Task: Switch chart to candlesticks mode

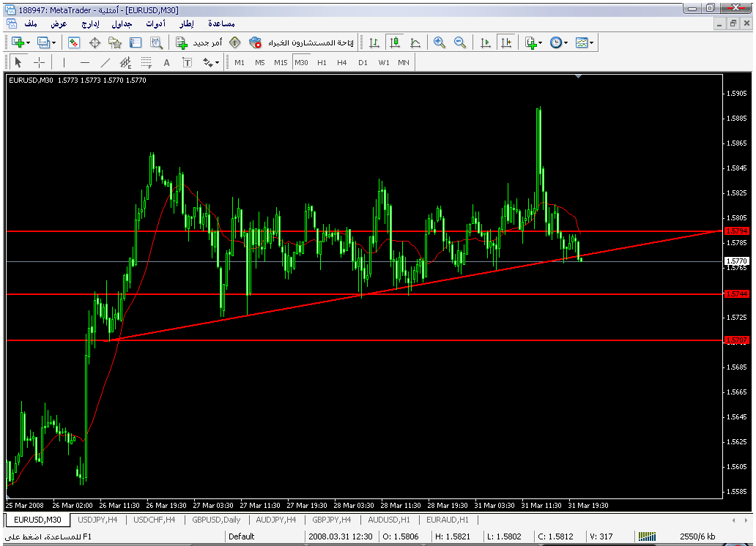Action: [x=395, y=43]
